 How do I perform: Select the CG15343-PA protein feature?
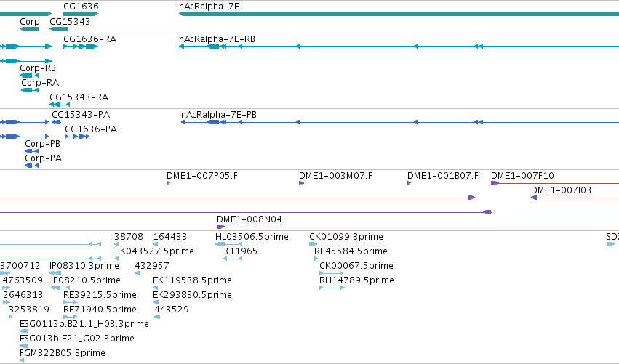point(56,122)
